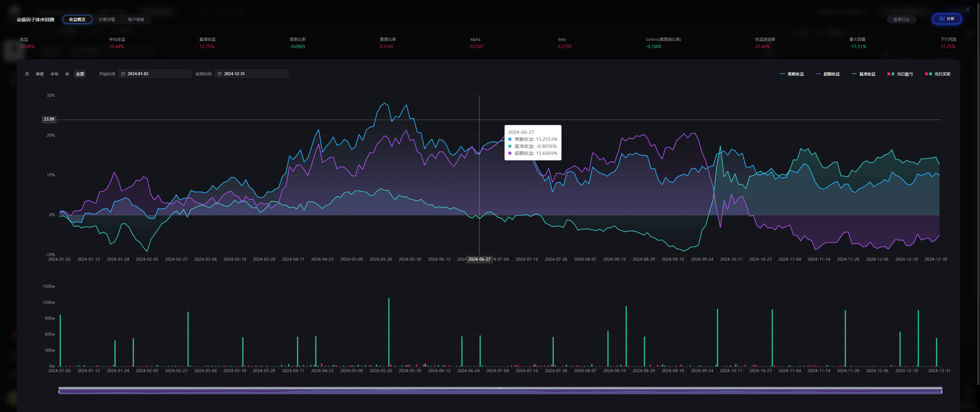Screen dimensions: 980x412
Task: Toggle the 策略收益 legend series
Action: (792, 74)
